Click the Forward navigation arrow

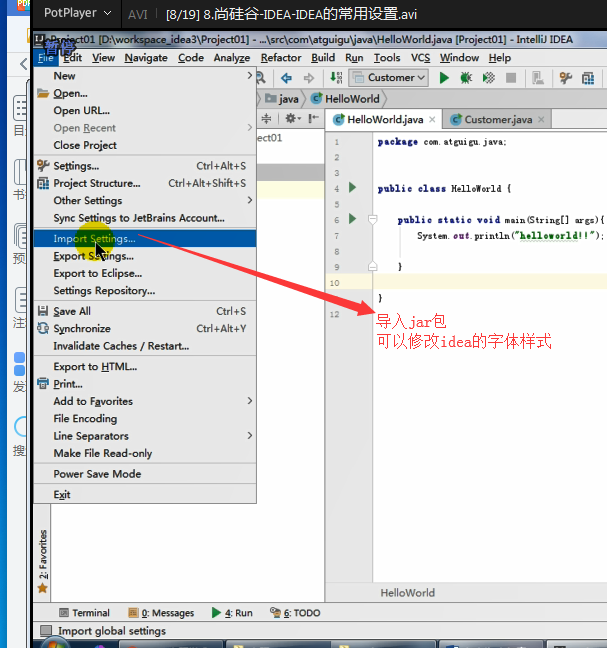pos(309,78)
